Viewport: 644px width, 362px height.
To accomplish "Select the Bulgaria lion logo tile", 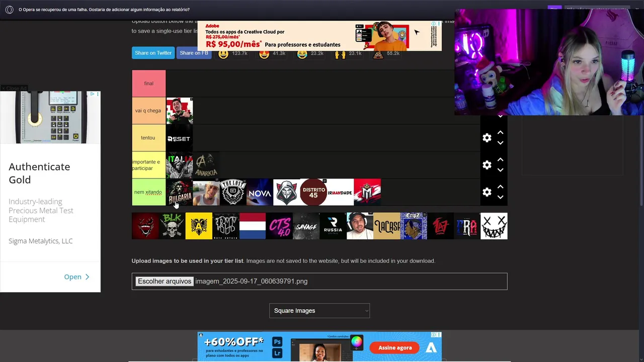I will click(x=179, y=192).
